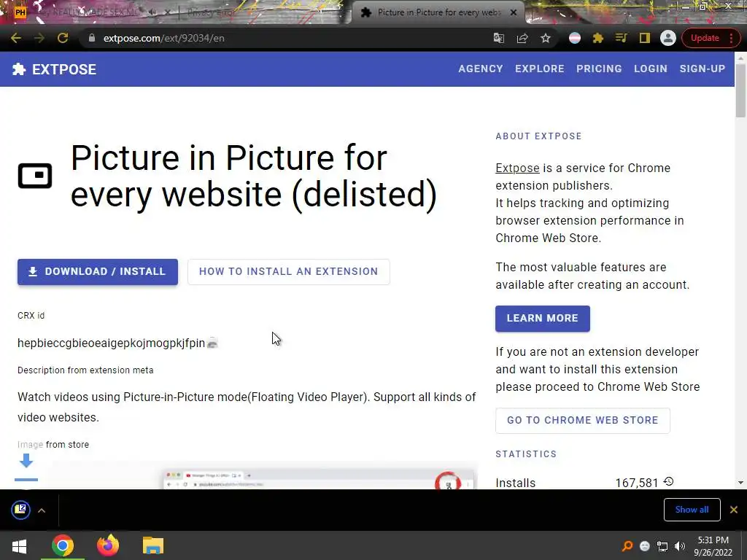This screenshot has width=747, height=560.
Task: Open the EXPLORE menu item
Action: [539, 69]
